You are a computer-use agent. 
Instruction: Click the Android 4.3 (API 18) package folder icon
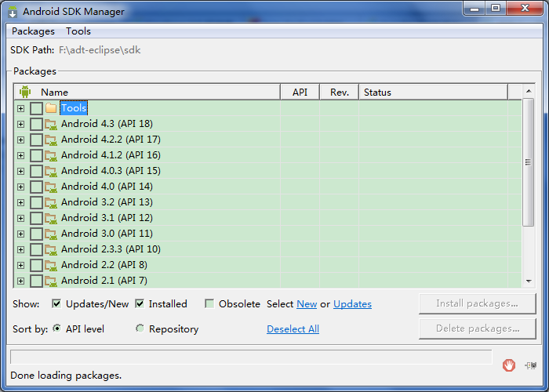click(51, 124)
